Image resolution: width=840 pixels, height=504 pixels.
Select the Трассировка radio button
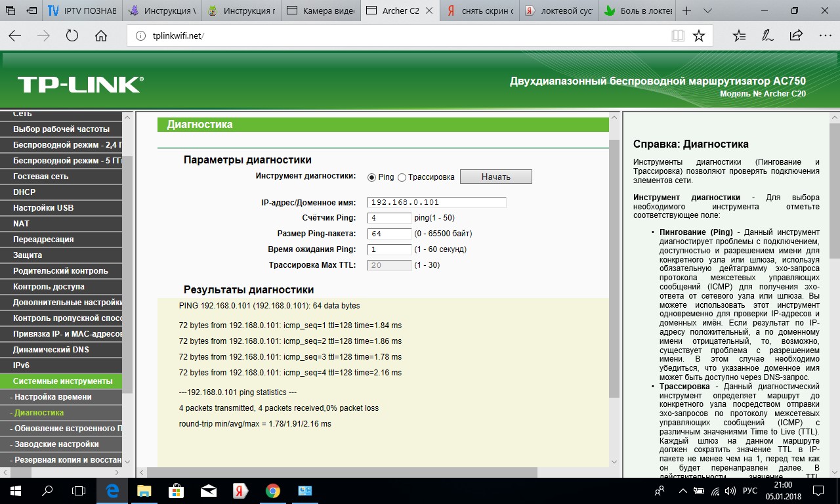(402, 177)
